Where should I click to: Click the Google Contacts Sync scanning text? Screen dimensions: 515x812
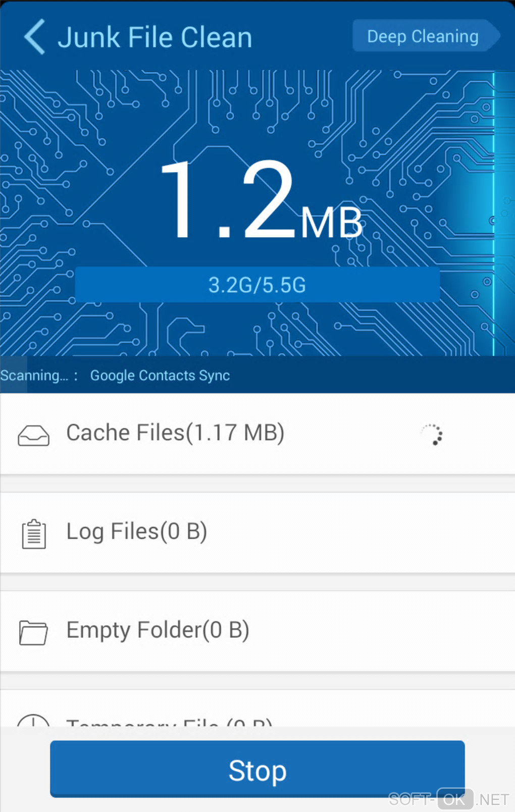[160, 375]
